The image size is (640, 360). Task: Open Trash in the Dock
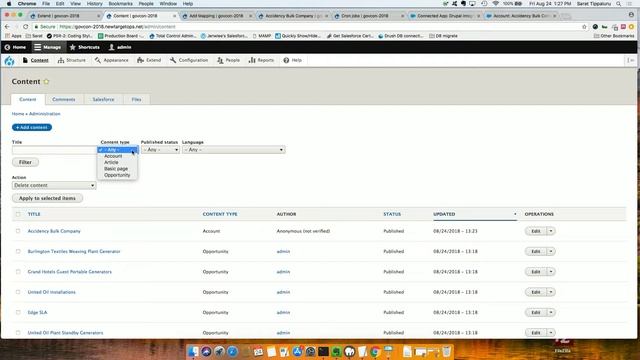[447, 351]
